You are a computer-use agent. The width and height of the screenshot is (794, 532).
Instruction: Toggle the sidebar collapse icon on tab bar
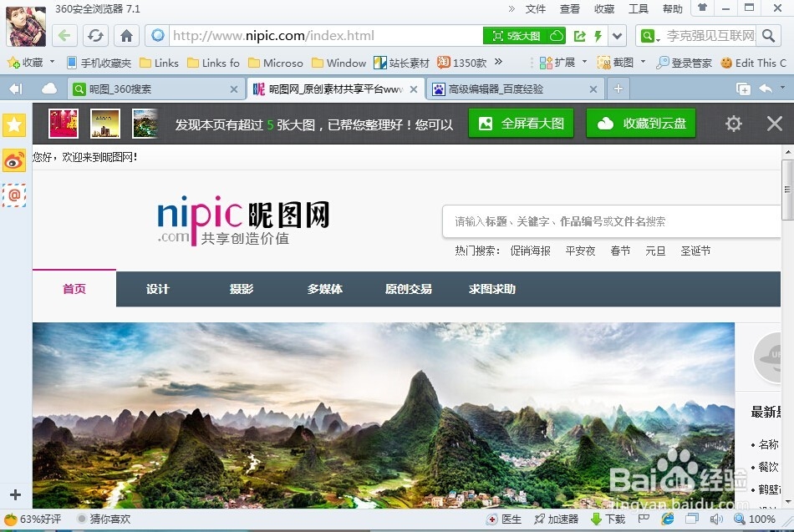pos(16,89)
